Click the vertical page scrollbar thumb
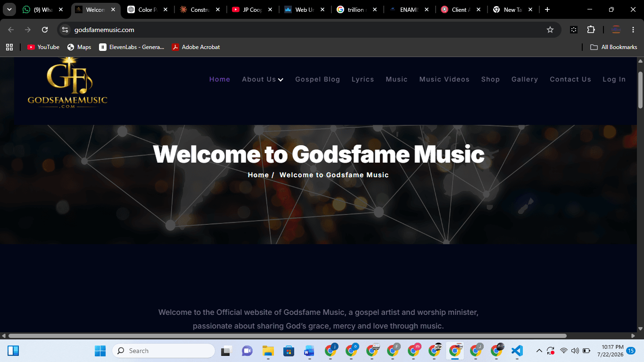 640,90
